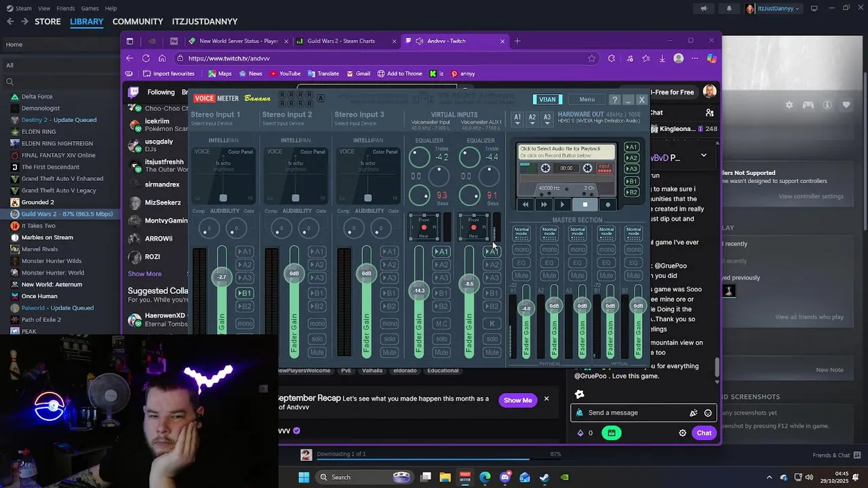Open Discord from the taskbar
Viewport: 868px width, 488px height.
[505, 477]
